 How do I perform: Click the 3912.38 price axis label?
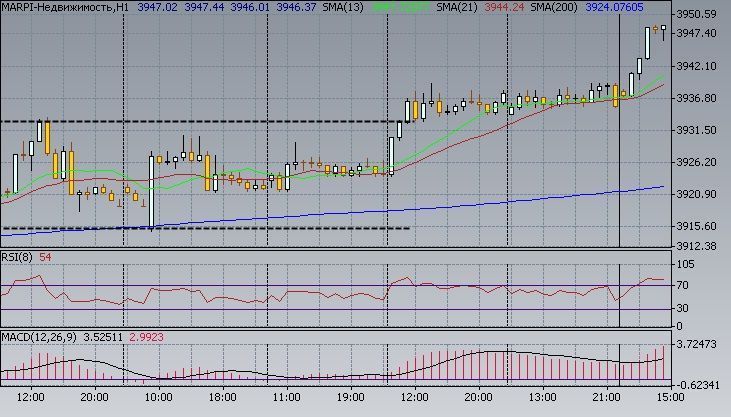click(697, 246)
